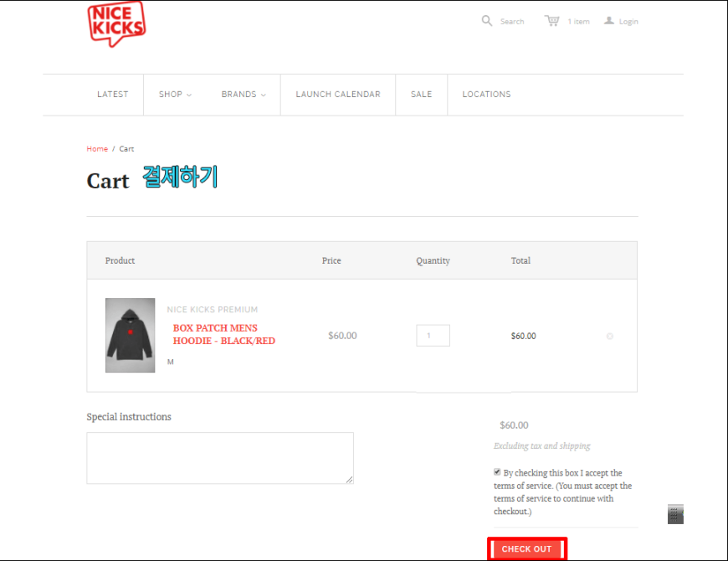Remove the hoodie from cart
The height and width of the screenshot is (561, 728).
pos(610,336)
